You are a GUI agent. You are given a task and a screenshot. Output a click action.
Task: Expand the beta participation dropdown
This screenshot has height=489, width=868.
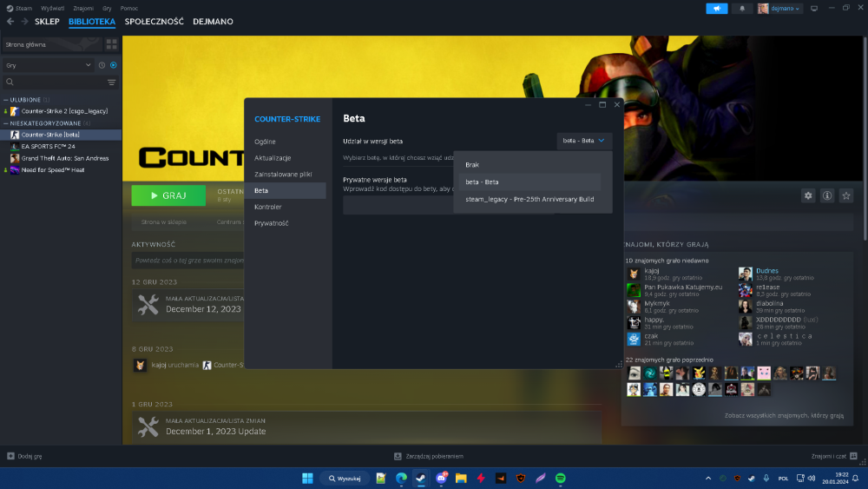click(x=584, y=141)
